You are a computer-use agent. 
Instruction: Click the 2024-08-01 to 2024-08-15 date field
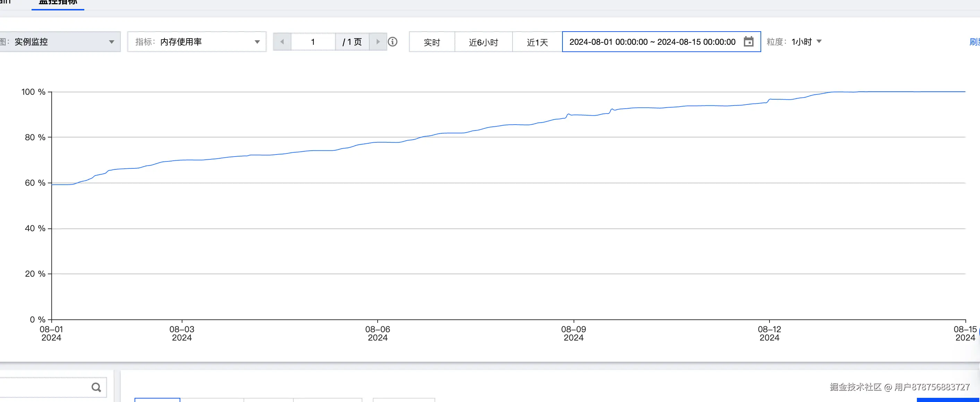[x=652, y=42]
